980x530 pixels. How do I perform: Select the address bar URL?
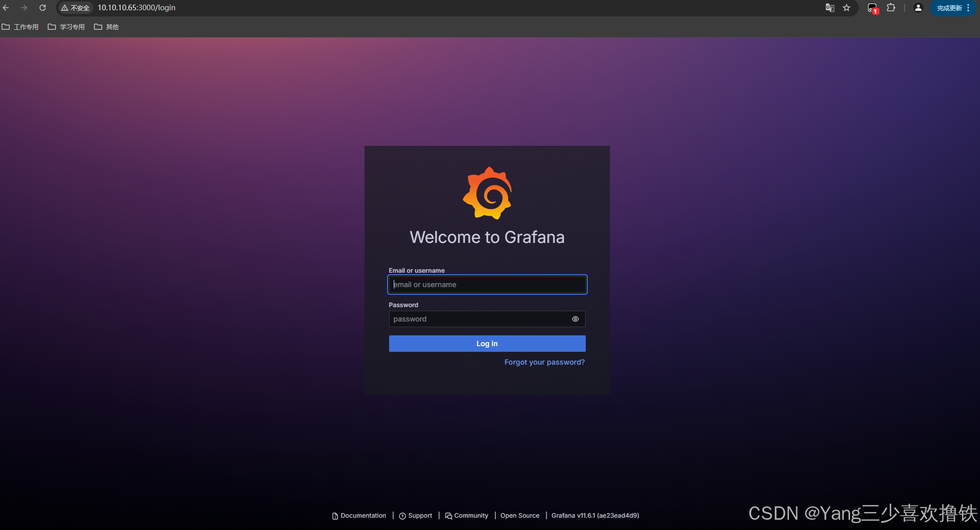coord(137,8)
